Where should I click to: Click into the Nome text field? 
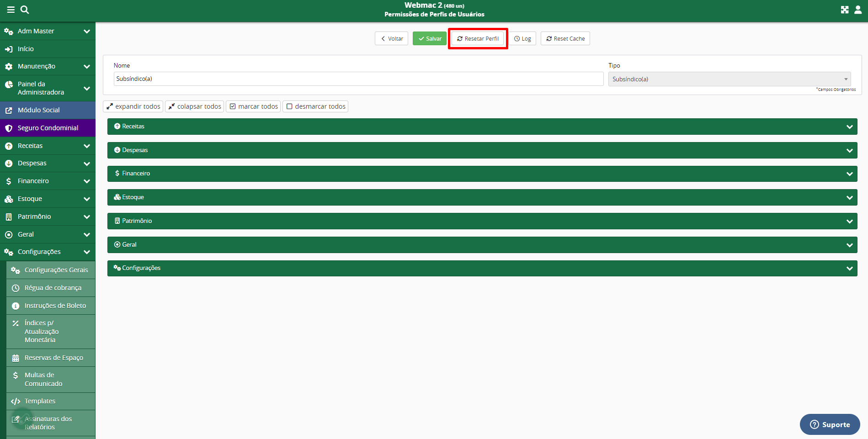point(358,79)
